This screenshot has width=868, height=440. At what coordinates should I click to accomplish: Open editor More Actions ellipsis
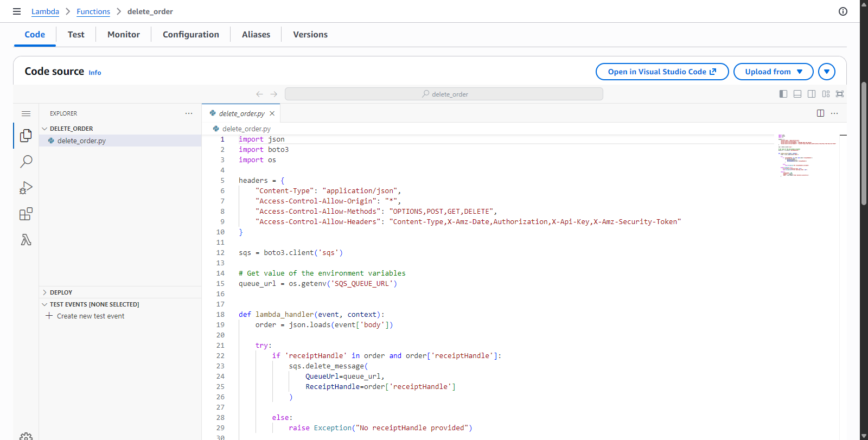coord(834,113)
